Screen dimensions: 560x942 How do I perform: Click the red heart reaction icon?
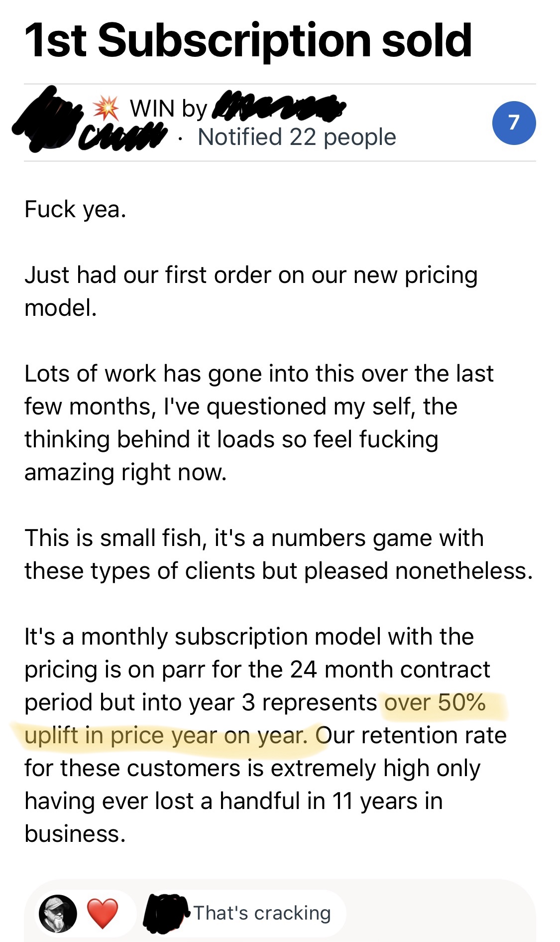click(x=103, y=913)
